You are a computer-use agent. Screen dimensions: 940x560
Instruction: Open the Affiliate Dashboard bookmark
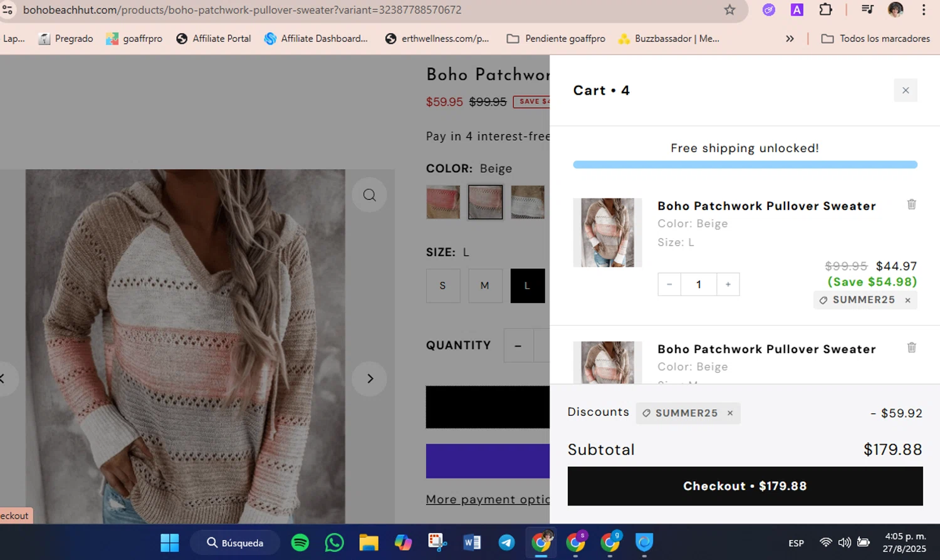(x=316, y=39)
